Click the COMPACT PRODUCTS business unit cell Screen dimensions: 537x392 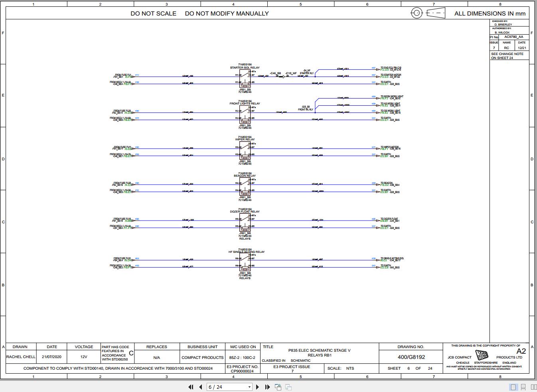(203, 358)
